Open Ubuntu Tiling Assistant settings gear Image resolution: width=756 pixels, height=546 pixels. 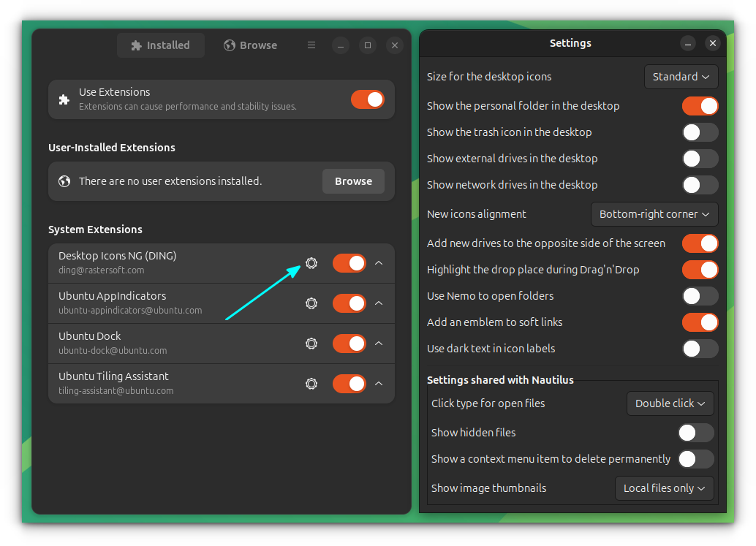pyautogui.click(x=311, y=384)
